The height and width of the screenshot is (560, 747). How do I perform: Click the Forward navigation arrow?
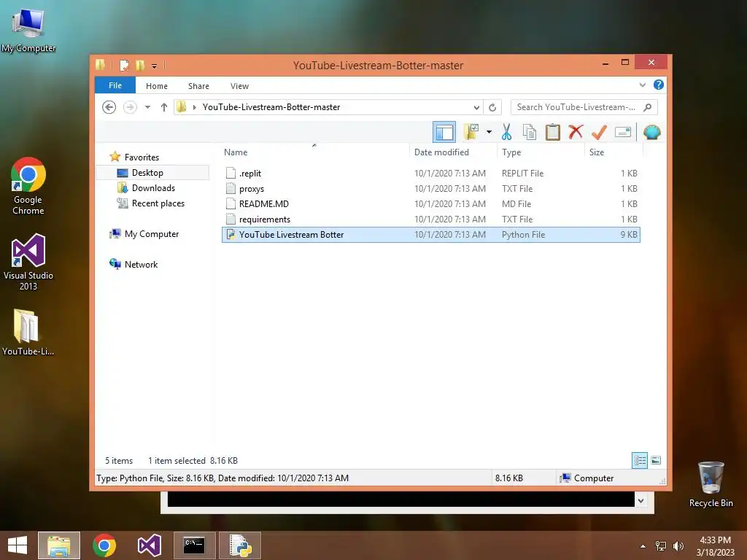pos(130,107)
